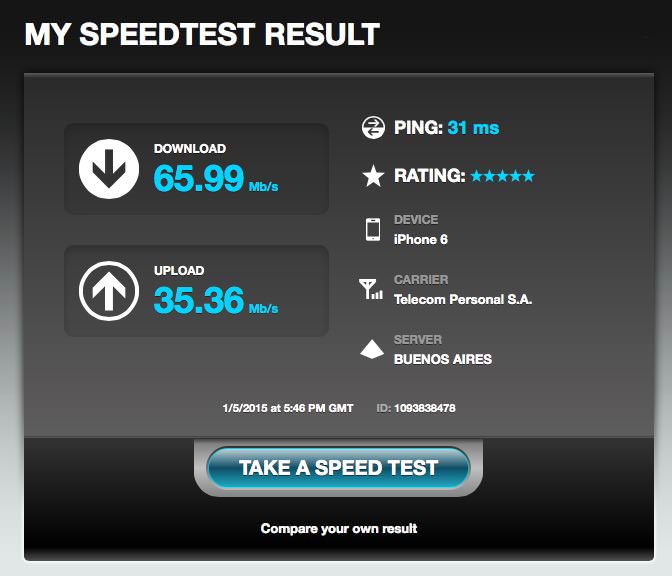Click the server pyramid icon
Viewport: 672px width, 576px height.
(x=372, y=349)
